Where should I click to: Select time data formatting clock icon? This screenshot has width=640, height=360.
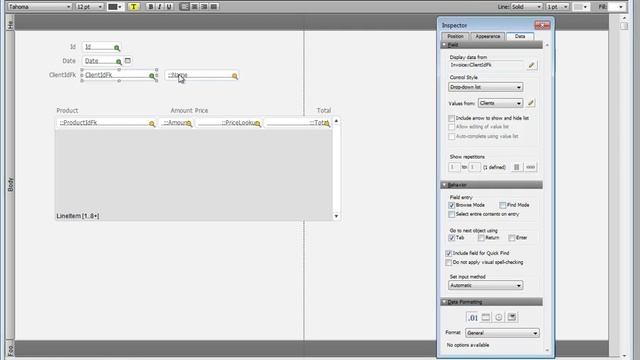(499, 317)
